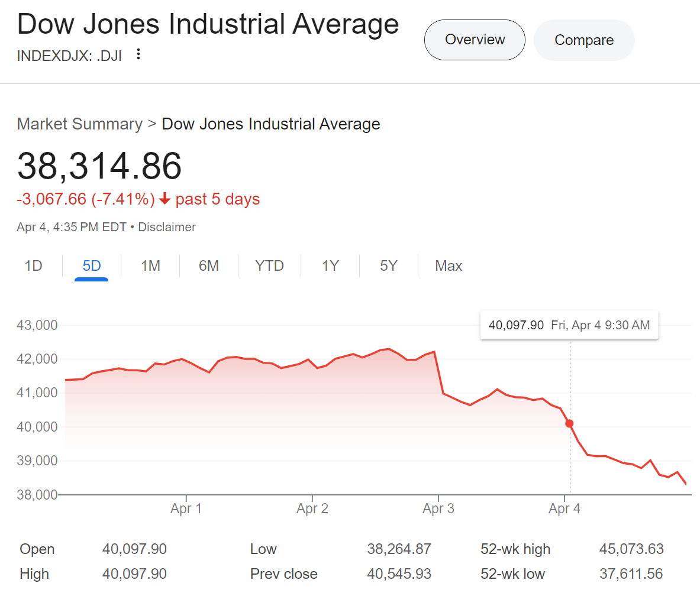This screenshot has height=593, width=700.
Task: Switch to the 1D time range tab
Action: coord(34,266)
